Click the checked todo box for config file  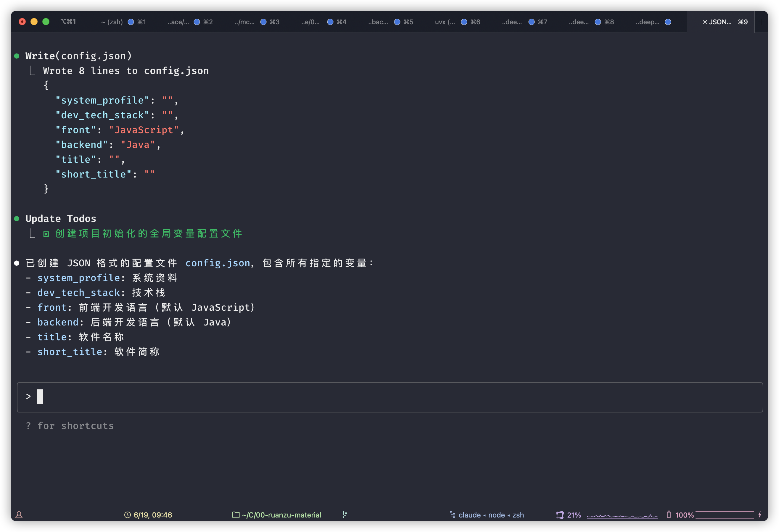[46, 234]
